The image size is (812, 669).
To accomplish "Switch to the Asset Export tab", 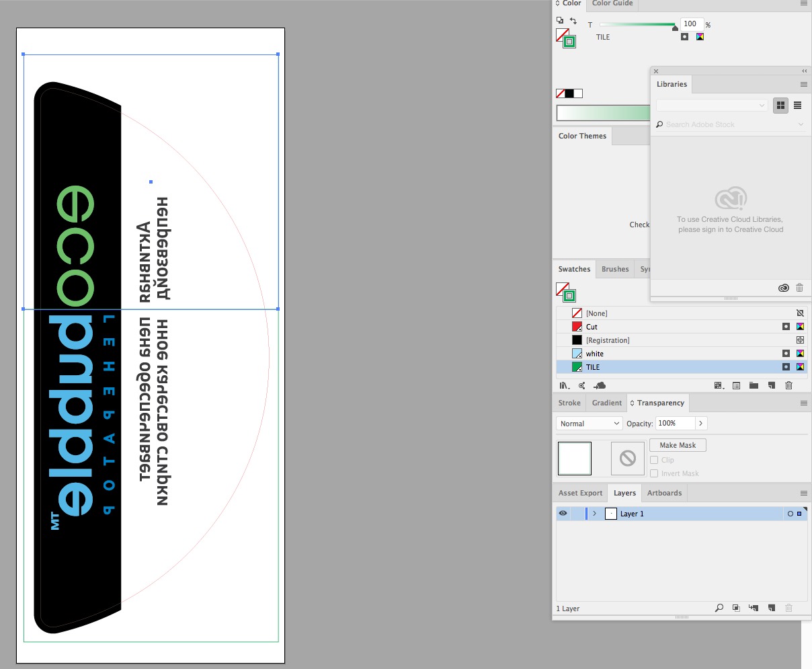I will point(580,493).
